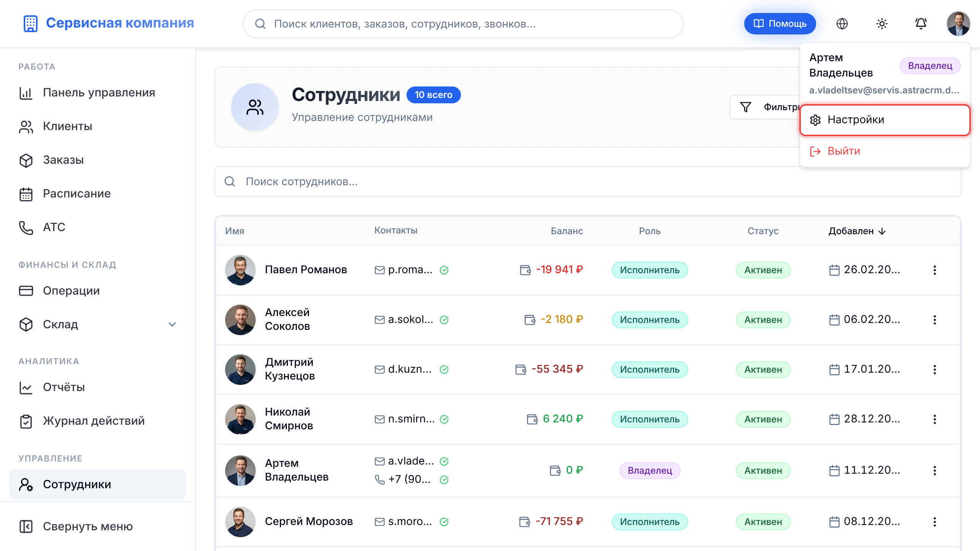Viewport: 980px width, 551px height.
Task: Go to Панель управления
Action: point(98,93)
